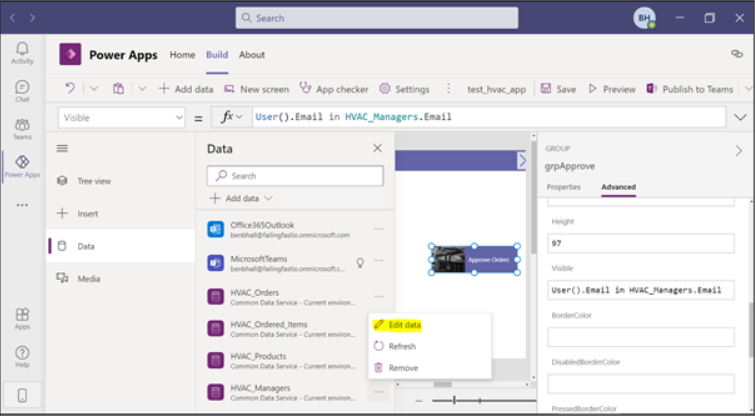Click the mobile device icon in sidebar
This screenshot has height=416, width=755.
pos(22,395)
